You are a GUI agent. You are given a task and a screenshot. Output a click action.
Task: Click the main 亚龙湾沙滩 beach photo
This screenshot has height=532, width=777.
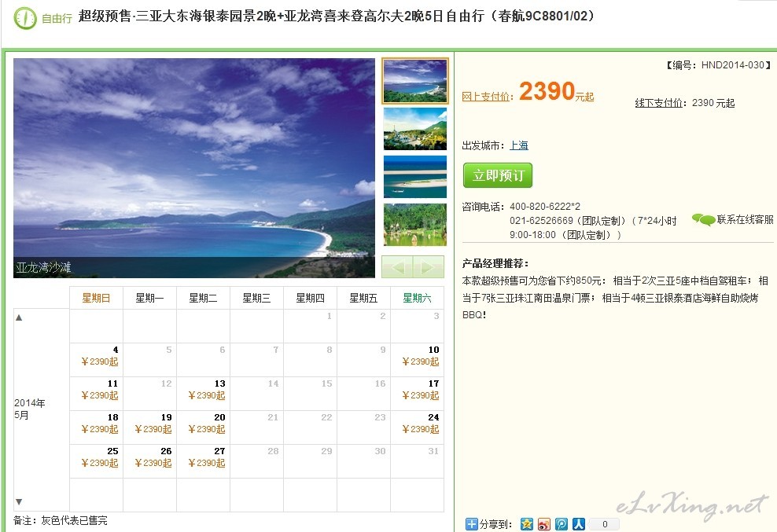(194, 168)
